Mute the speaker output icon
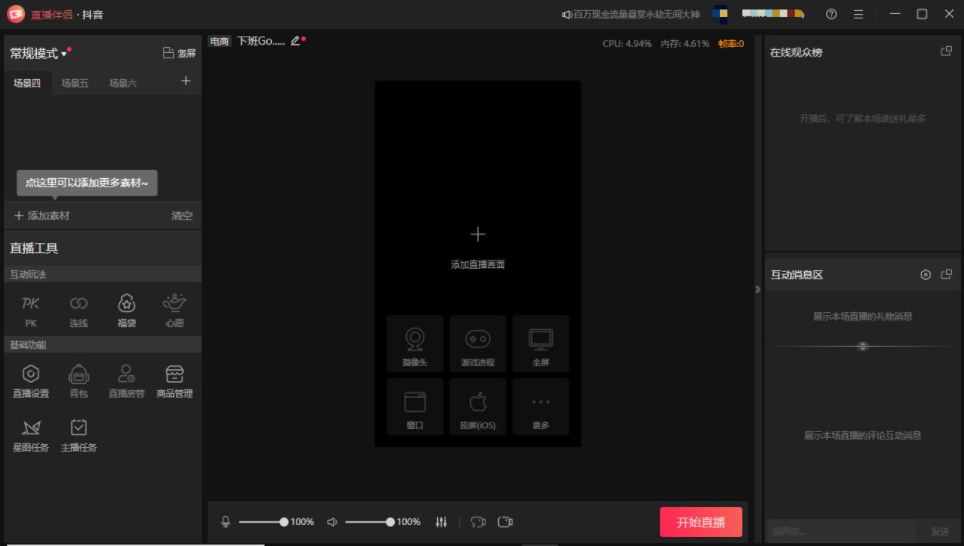The image size is (964, 546). coord(333,522)
